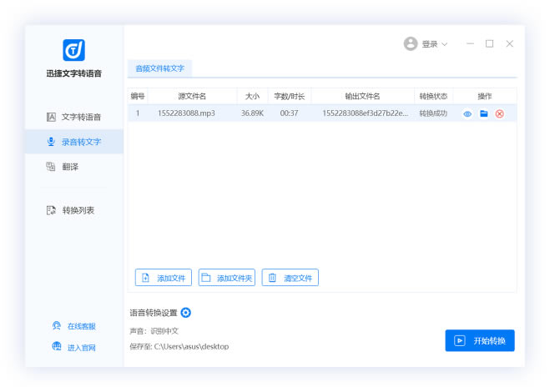Open output folder icon for 1552283088.mp3
The height and width of the screenshot is (392, 550).
point(483,113)
